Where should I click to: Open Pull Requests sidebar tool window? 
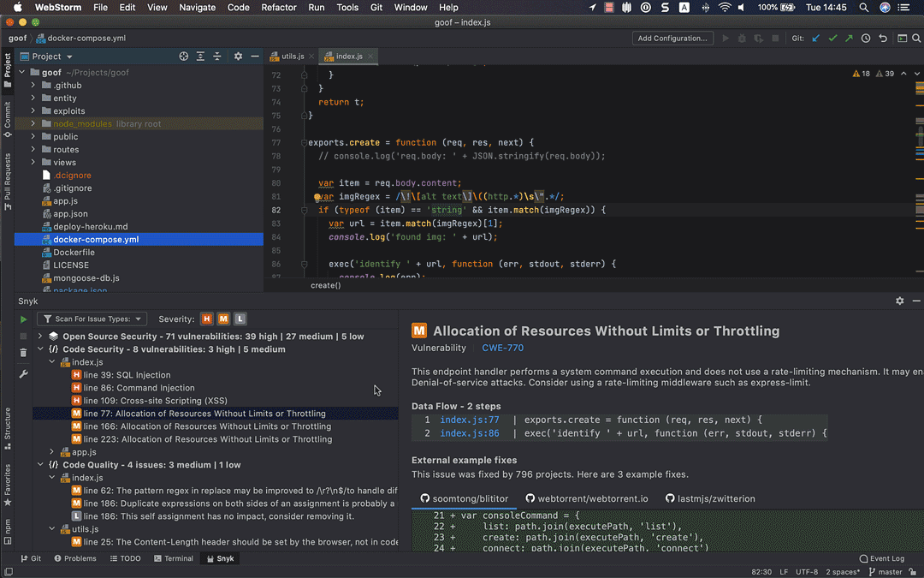[7, 181]
